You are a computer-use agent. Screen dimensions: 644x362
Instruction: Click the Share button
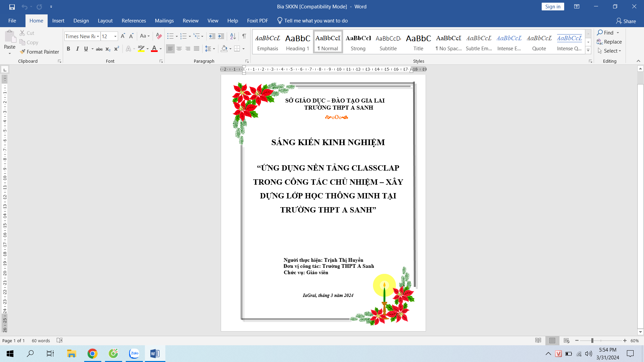(626, 21)
